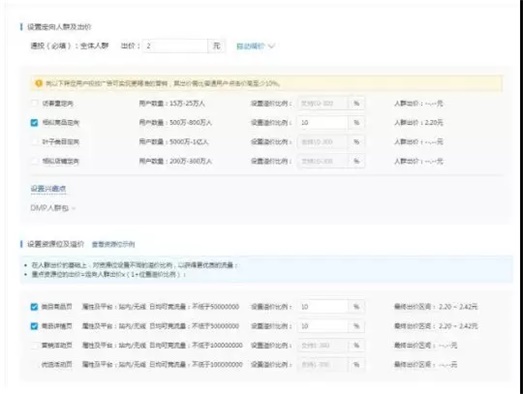This screenshot has width=523, height=394.
Task: Enable the first 不低于100000000 placement checkbox
Action: click(34, 345)
